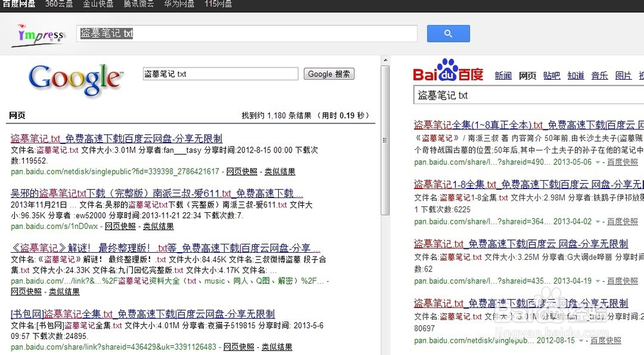Open 类似结果 for fid=339398 result
Screen dimensions: 644x355
[x=279, y=171]
